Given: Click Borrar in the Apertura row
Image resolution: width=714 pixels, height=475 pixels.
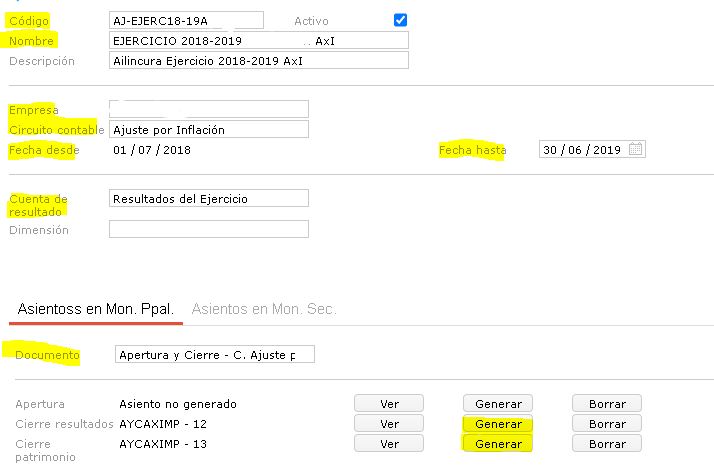Looking at the screenshot, I should pos(607,404).
